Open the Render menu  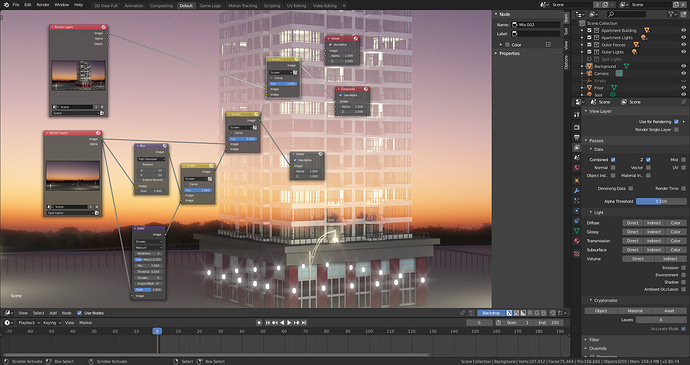(43, 5)
